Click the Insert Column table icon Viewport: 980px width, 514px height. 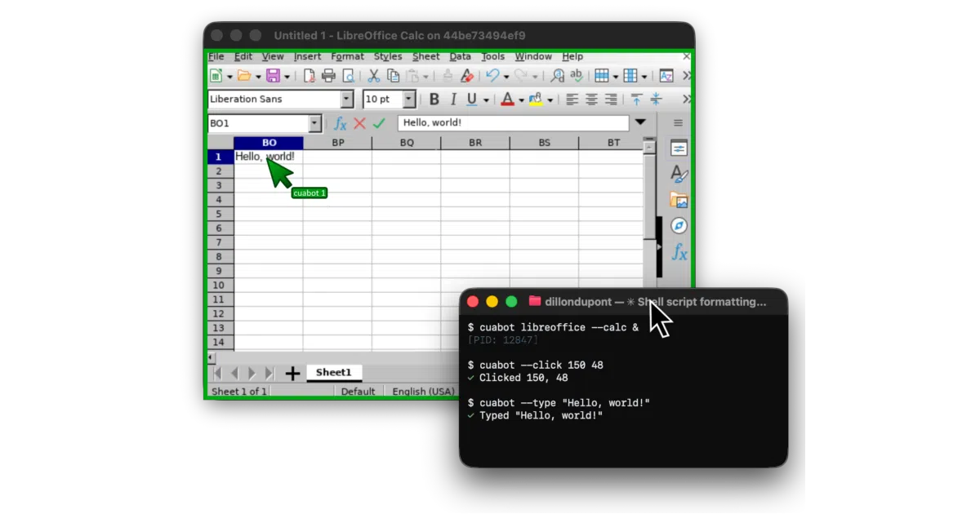[630, 76]
